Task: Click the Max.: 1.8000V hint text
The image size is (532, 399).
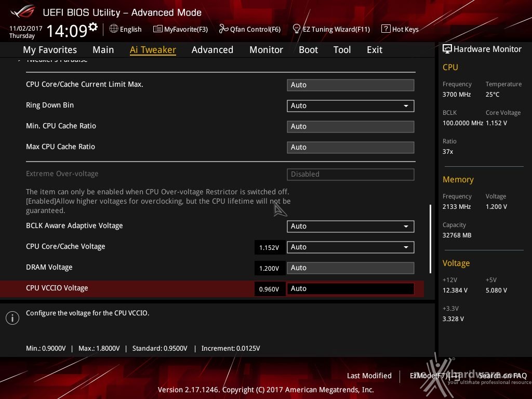Action: point(99,349)
